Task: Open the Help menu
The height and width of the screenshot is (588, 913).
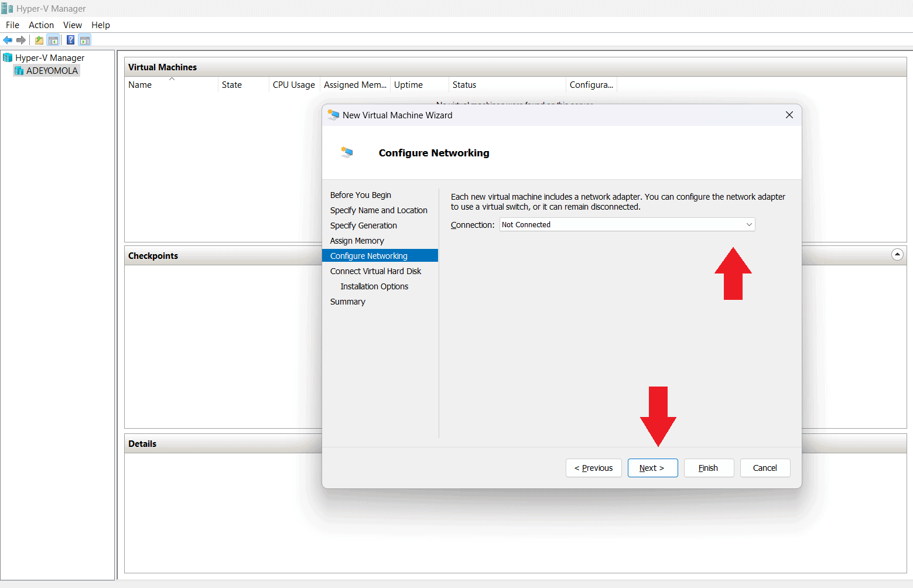Action: click(101, 25)
